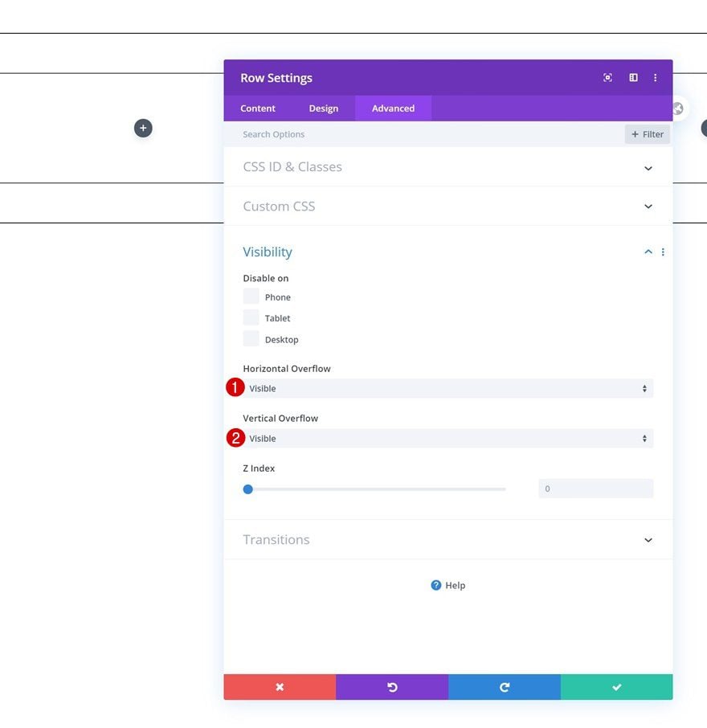Open the Row Settings three-dot menu

(x=655, y=77)
